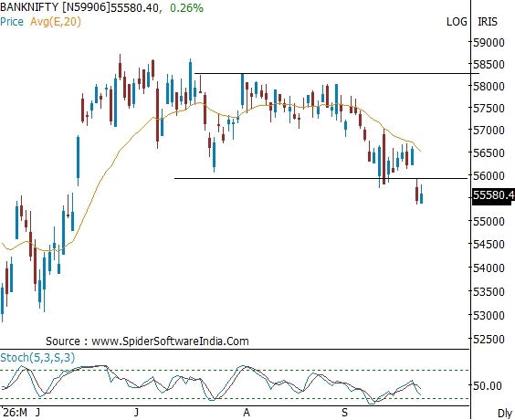Open the Stoch(5,3,S,3) indicator label
Viewport: 515px width, 420px height.
(37, 358)
